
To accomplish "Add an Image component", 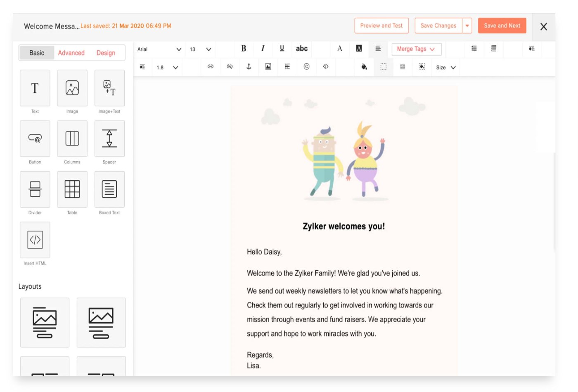I will (72, 88).
